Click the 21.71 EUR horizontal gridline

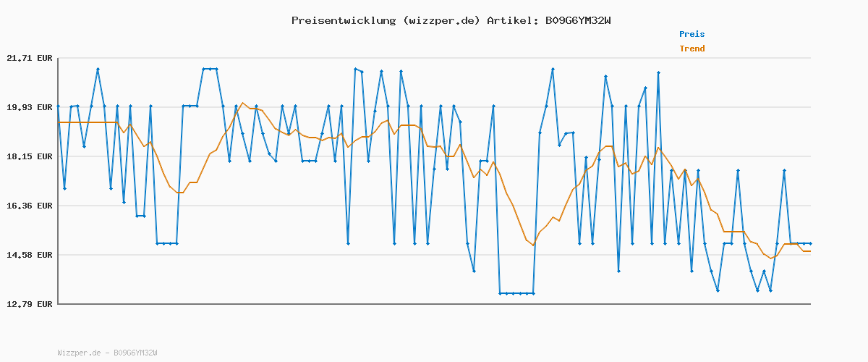[x=434, y=58]
